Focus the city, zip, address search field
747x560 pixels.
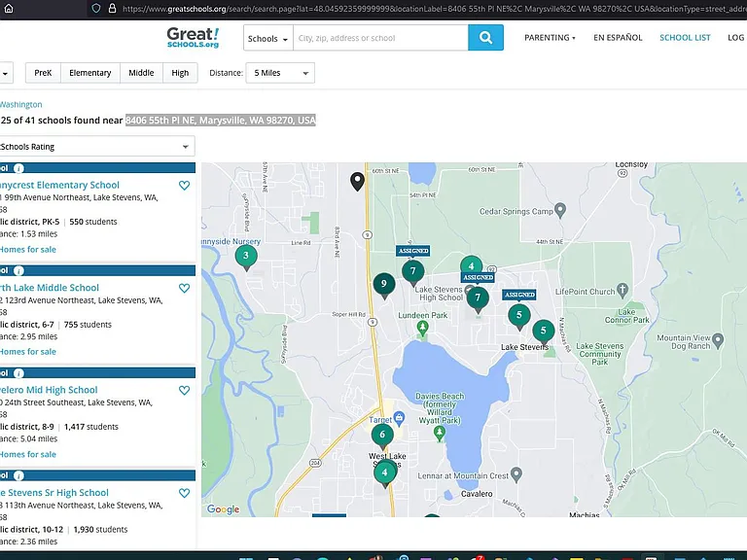[x=380, y=38]
